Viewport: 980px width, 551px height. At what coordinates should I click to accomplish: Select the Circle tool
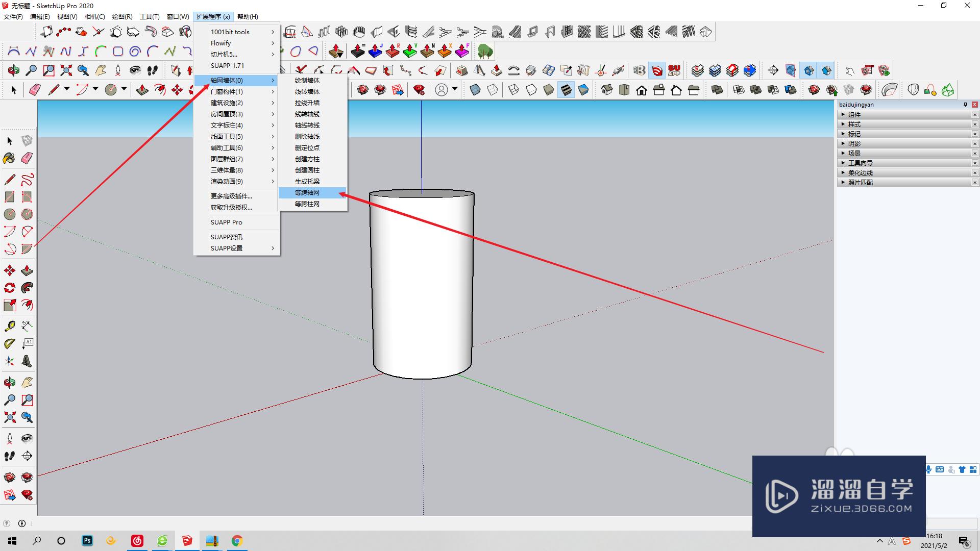point(10,214)
